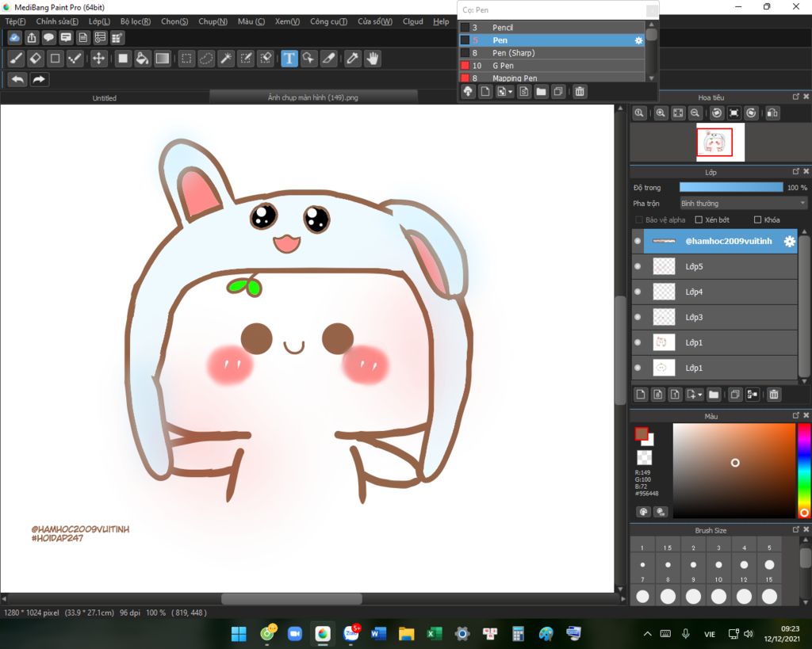This screenshot has width=812, height=649.
Task: Click the export/share icon in top toolbar
Action: point(32,38)
